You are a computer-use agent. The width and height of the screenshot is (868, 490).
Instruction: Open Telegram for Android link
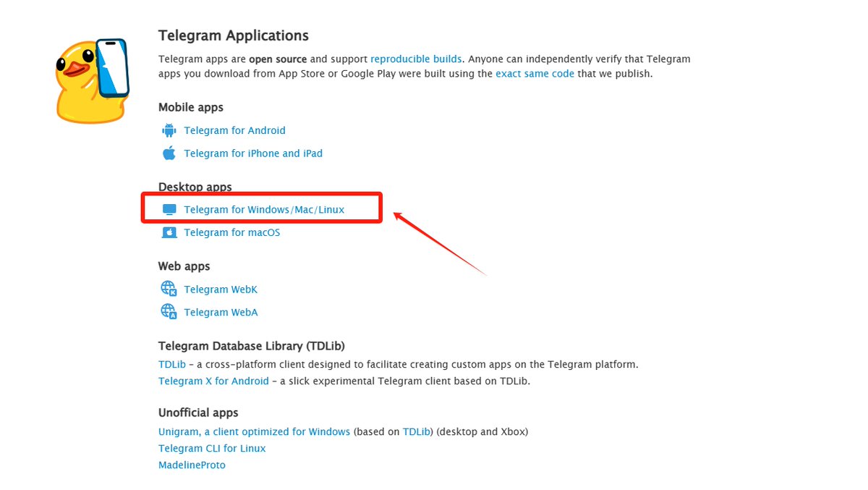234,130
